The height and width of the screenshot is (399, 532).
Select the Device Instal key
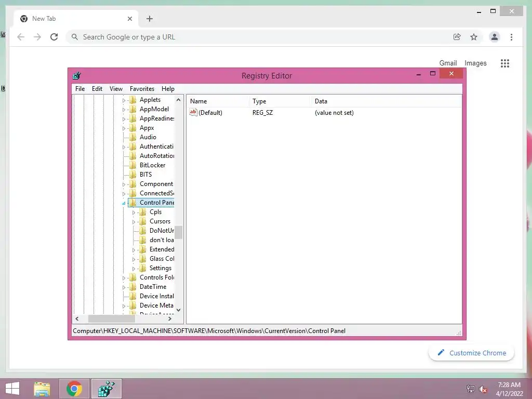pos(156,296)
